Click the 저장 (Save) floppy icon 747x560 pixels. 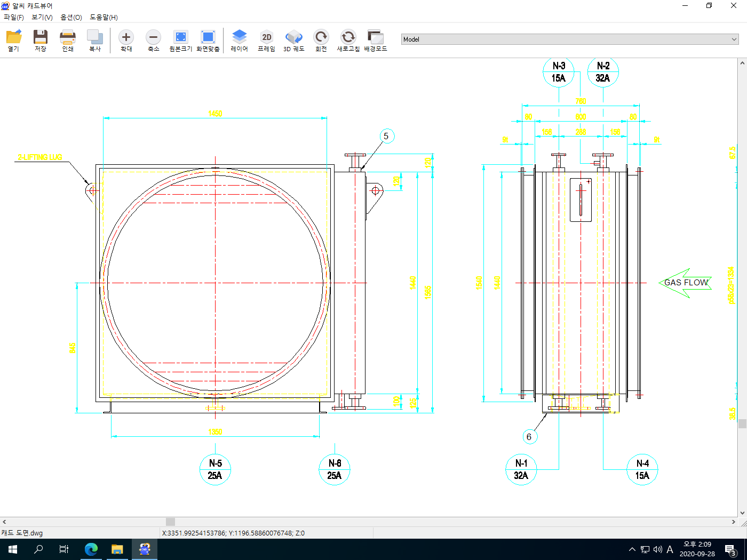(41, 41)
